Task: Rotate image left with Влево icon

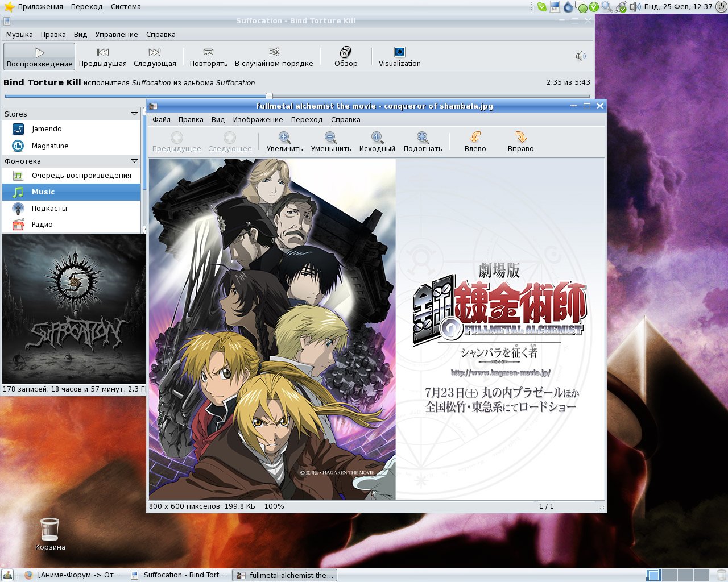Action: click(x=475, y=138)
